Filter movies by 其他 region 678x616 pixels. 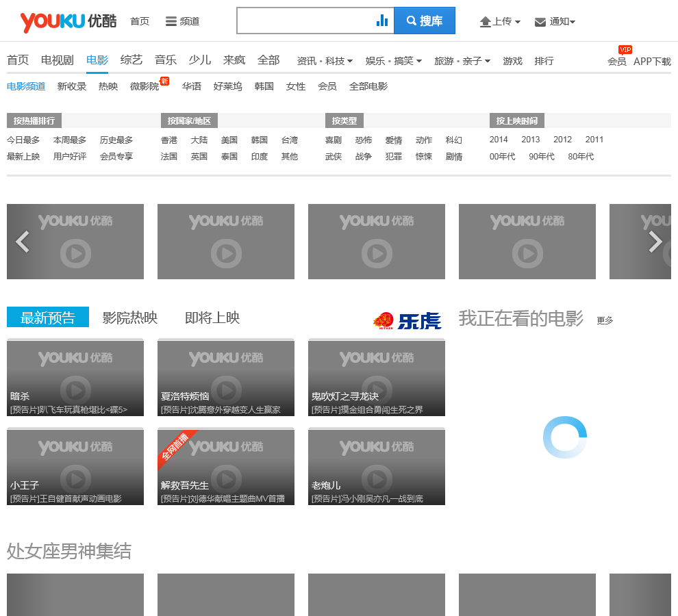click(289, 157)
